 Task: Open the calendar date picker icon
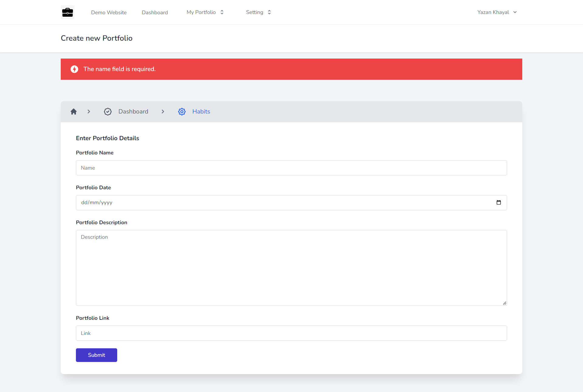point(499,202)
